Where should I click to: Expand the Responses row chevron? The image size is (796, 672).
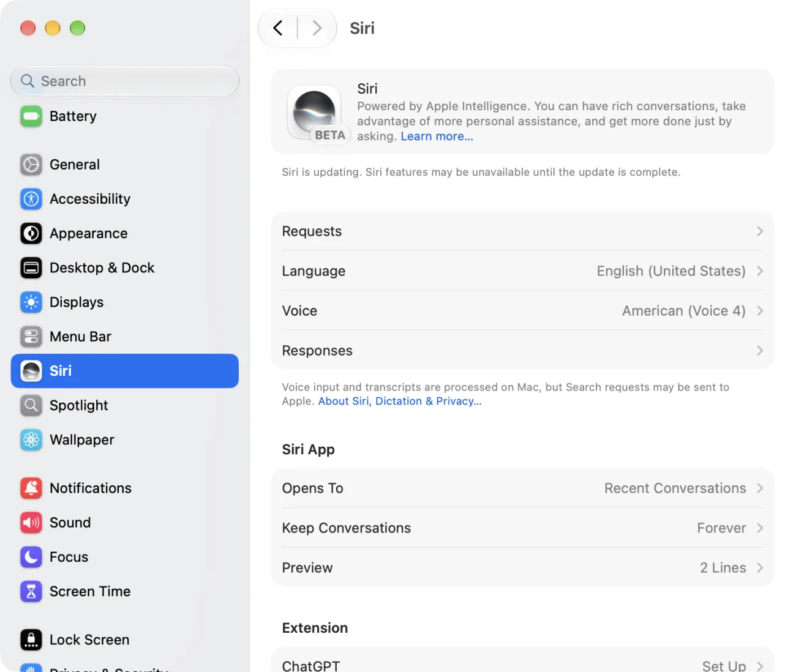[x=760, y=351]
